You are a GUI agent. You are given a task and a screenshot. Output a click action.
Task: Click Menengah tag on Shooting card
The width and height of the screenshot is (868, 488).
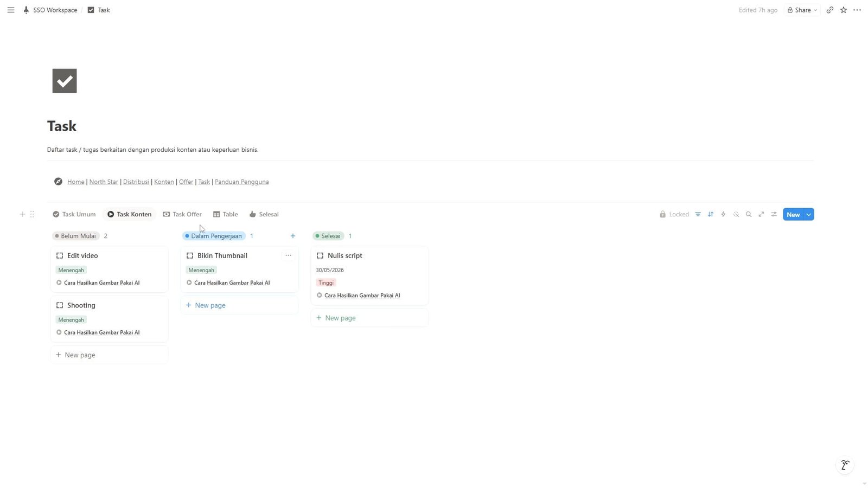(71, 320)
